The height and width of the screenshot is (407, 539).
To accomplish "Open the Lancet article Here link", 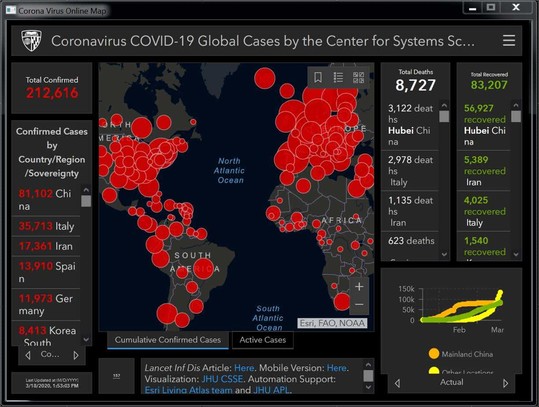I will pos(244,368).
